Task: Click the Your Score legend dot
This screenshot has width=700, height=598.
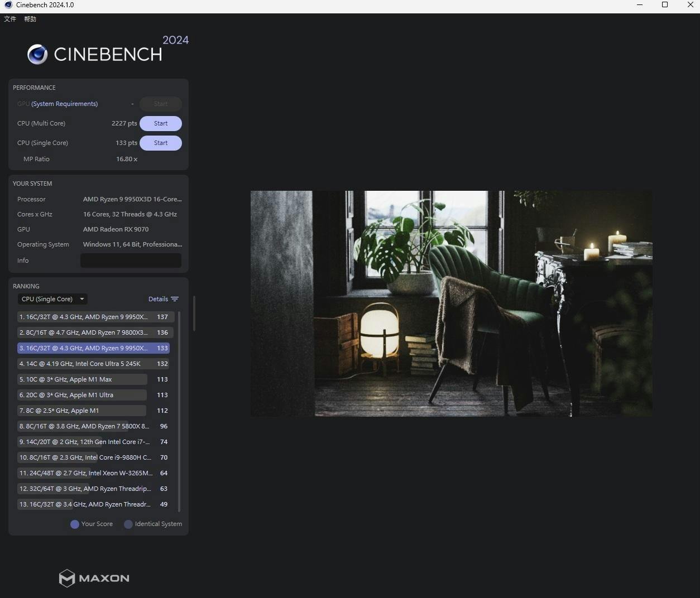Action: pos(75,524)
